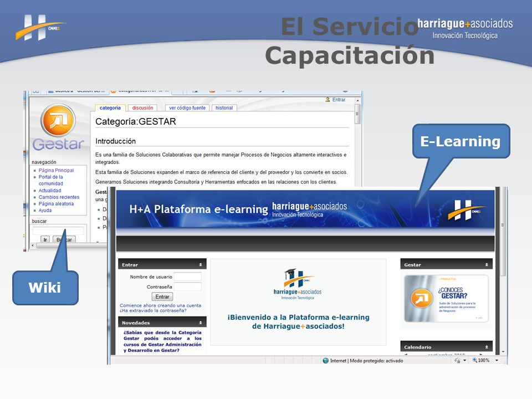Click the e-learning scrollbar down arrow
The height and width of the screenshot is (399, 532).
(x=503, y=352)
